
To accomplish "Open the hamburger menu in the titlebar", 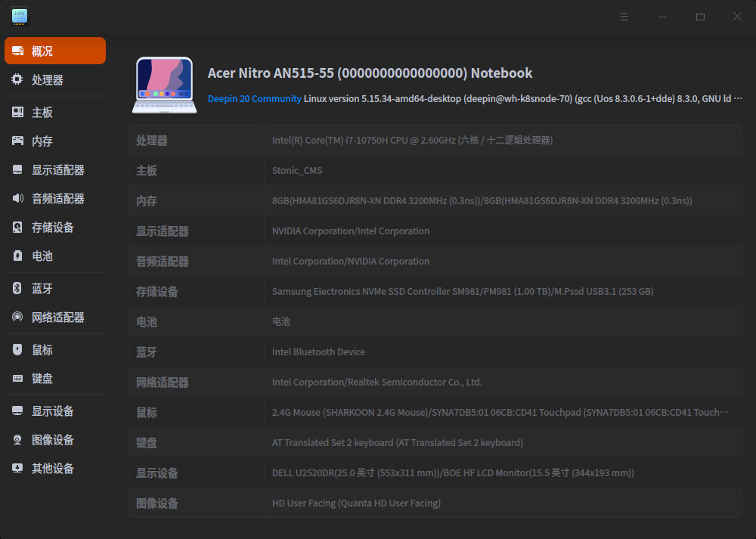I will coord(624,17).
